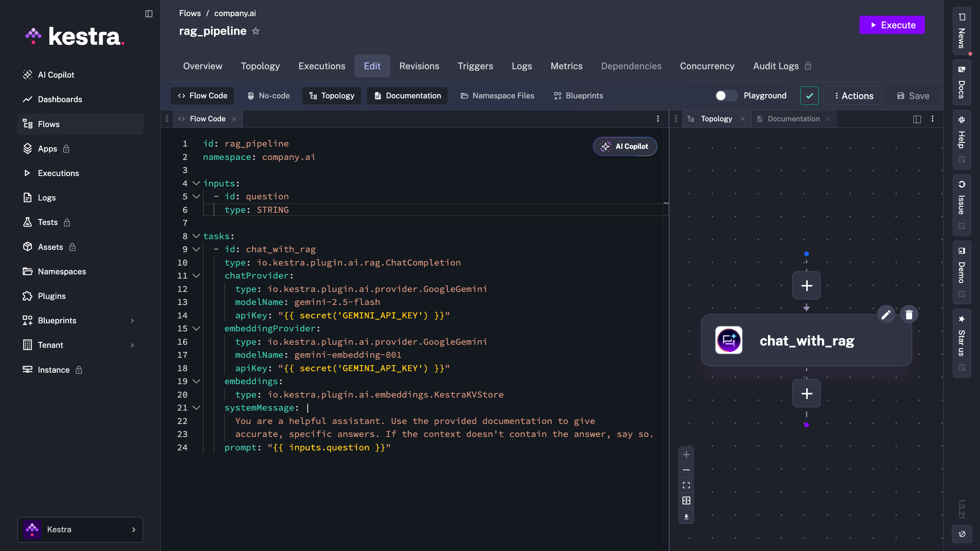Zoom in on the topology canvas
The width and height of the screenshot is (980, 551).
point(686,455)
